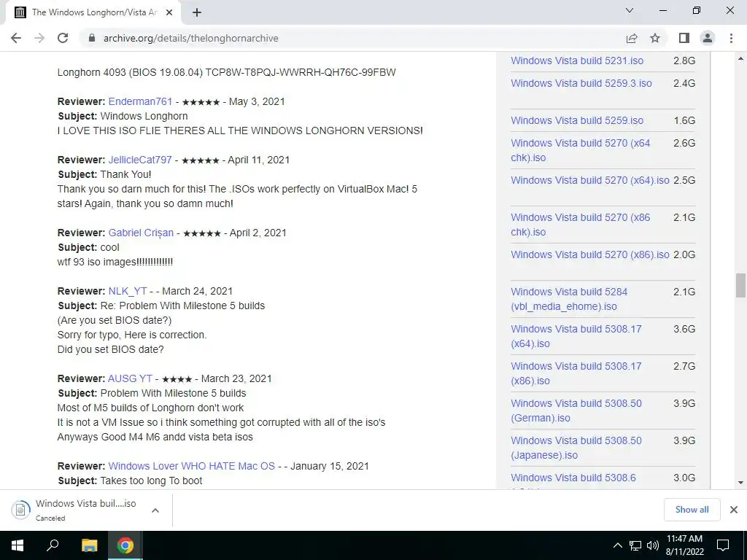Click the taskbar clock 11:47 AM

click(684, 545)
